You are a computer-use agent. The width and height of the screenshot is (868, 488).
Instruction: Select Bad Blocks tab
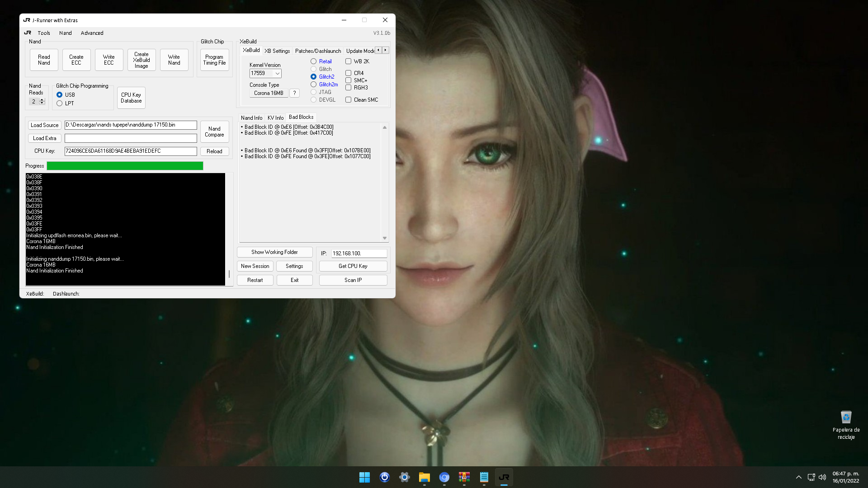pyautogui.click(x=301, y=117)
